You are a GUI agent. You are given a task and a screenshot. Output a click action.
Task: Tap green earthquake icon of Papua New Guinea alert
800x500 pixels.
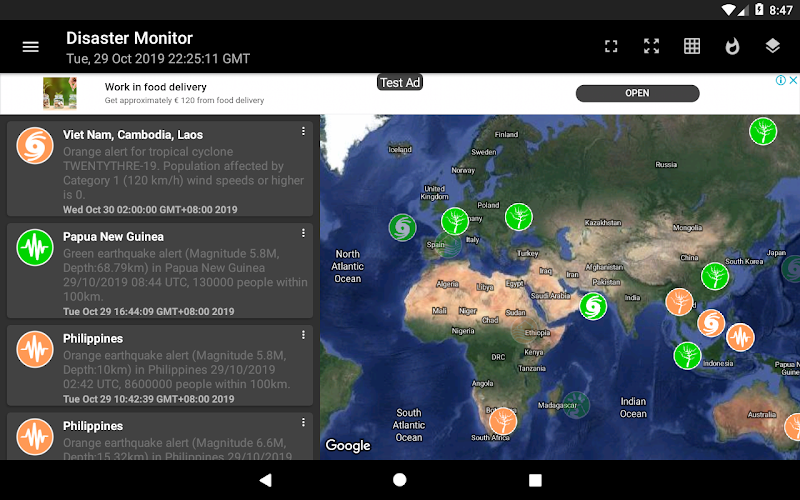(35, 247)
